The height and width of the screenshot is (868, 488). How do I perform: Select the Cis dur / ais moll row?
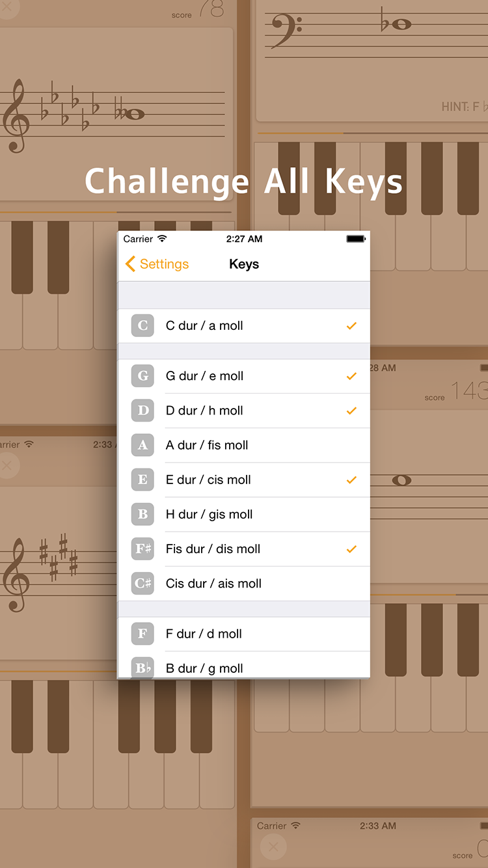click(243, 583)
